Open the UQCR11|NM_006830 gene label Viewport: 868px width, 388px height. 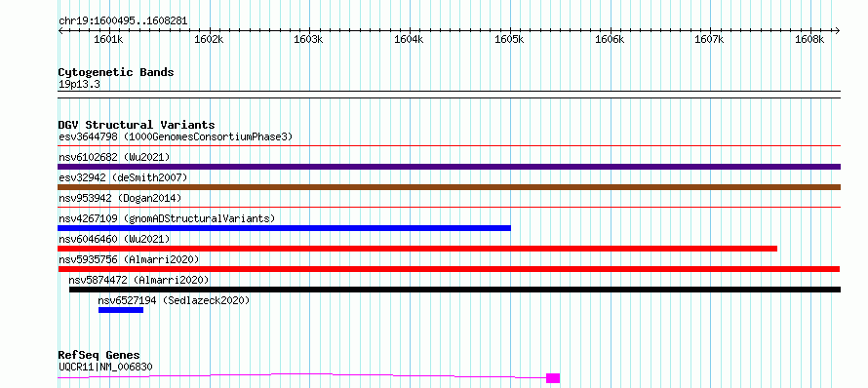point(105,367)
